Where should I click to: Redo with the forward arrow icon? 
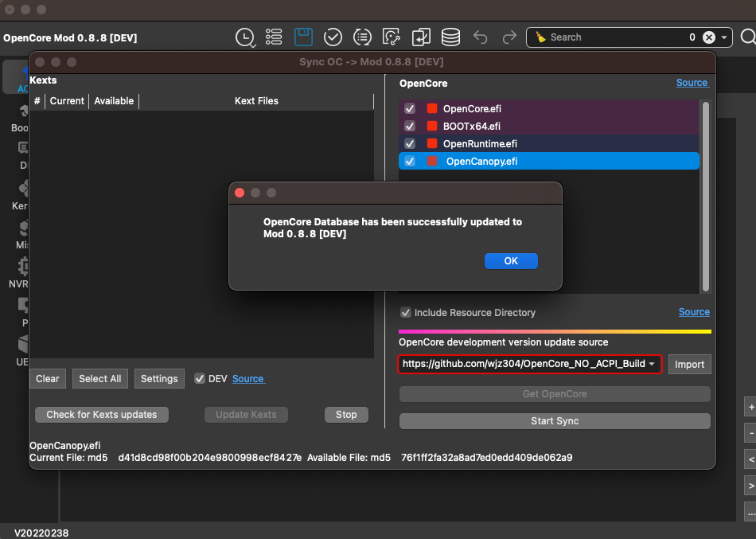click(509, 37)
